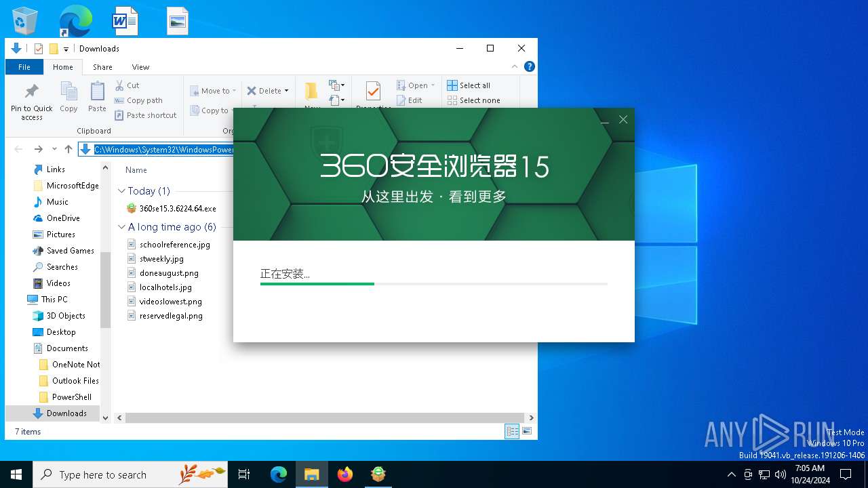Click the 360 installer taskbar icon

click(x=378, y=474)
